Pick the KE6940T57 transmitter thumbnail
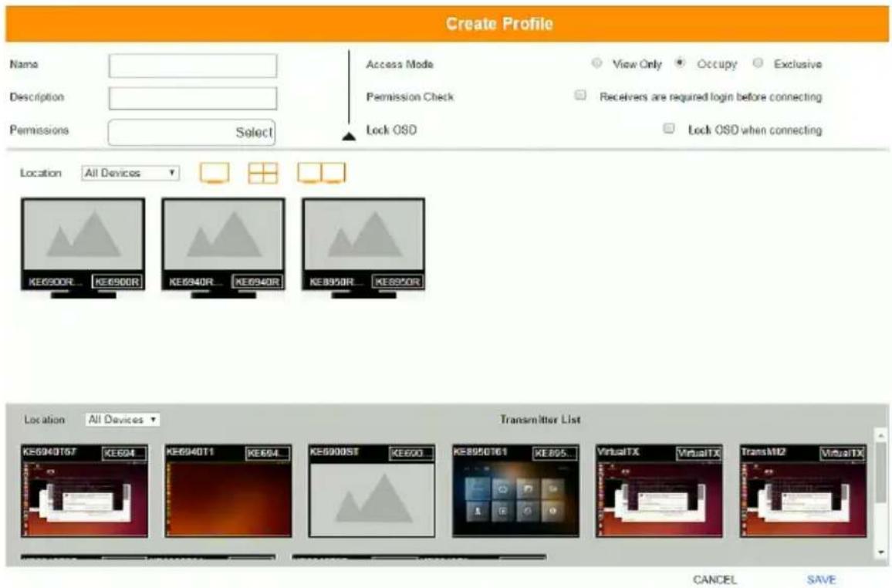 pos(84,492)
